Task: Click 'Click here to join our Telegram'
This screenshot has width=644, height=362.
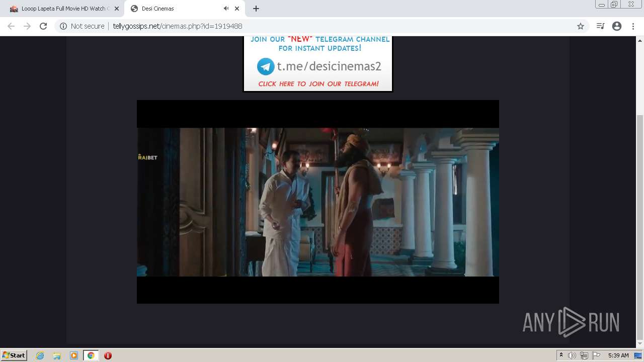Action: click(x=318, y=84)
